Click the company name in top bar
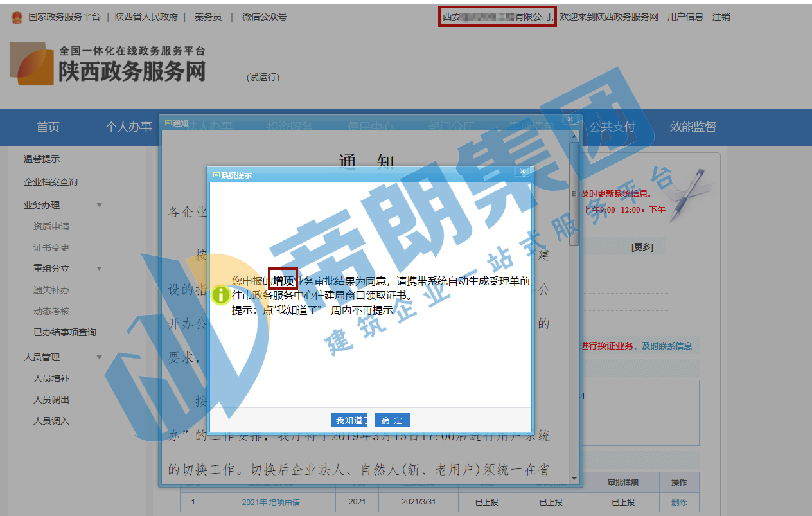The image size is (812, 516). [x=497, y=17]
